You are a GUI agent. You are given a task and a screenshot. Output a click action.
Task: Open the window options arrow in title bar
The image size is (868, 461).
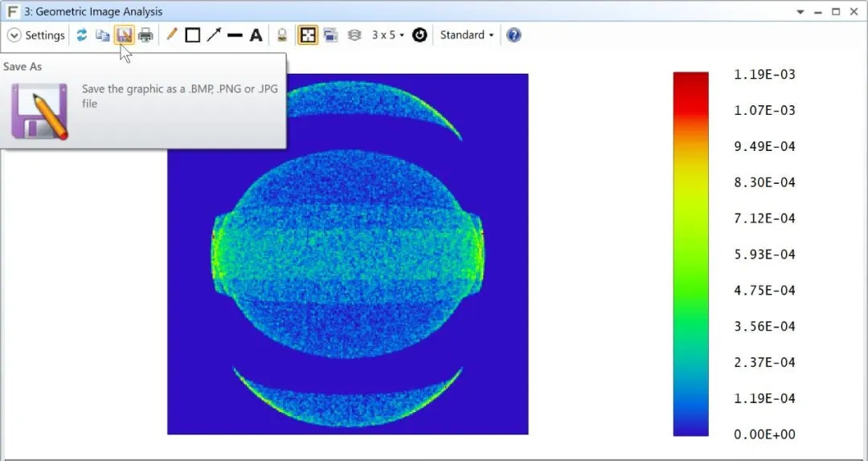click(800, 12)
